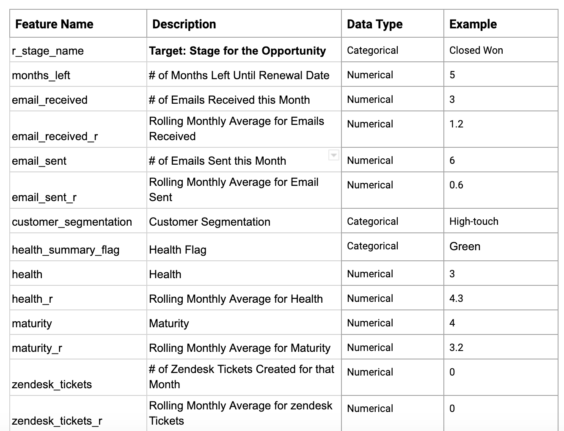Screen dimensions: 564x431
Task: Click the r_stage_name cell
Action: click(x=78, y=50)
